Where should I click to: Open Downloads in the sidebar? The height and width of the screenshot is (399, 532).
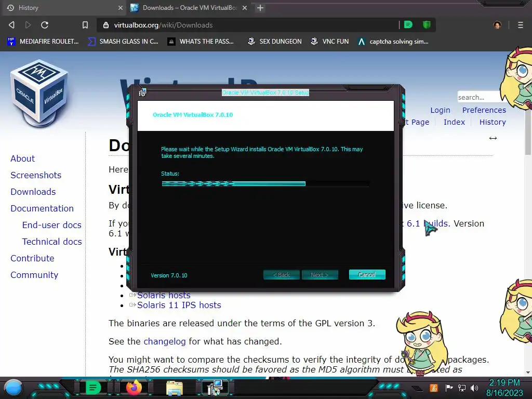(x=33, y=192)
